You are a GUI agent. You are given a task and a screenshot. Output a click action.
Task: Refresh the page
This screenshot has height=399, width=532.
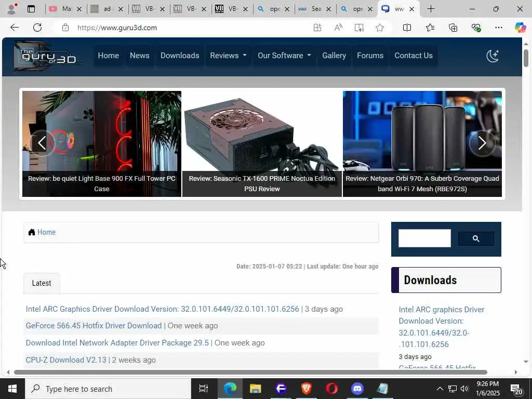point(37,28)
